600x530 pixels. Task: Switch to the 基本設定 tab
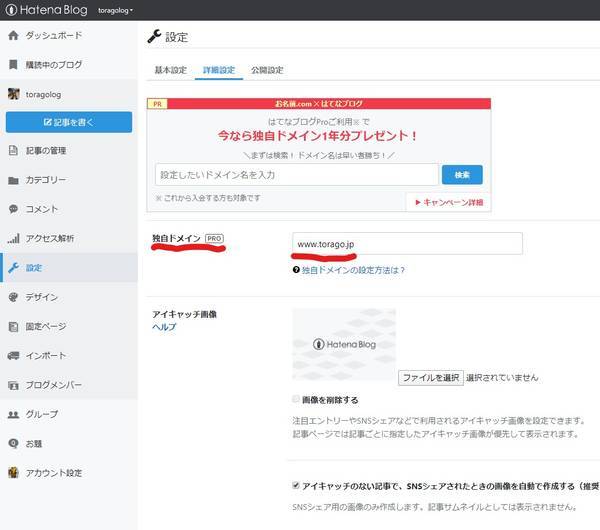(x=171, y=70)
